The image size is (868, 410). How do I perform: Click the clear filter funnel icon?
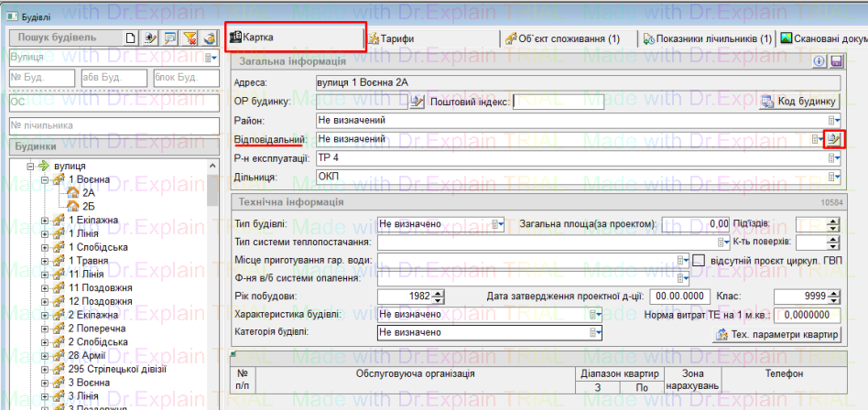(190, 38)
